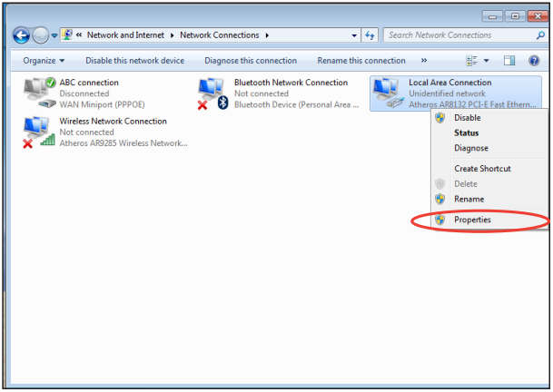Image resolution: width=553 pixels, height=392 pixels.
Task: Click Disable this network device
Action: [134, 61]
